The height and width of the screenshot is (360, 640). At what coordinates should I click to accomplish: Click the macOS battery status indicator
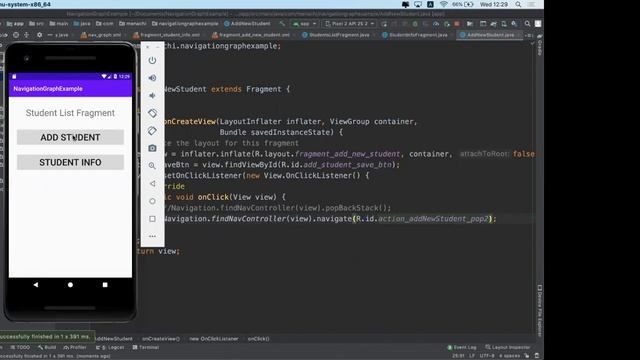pyautogui.click(x=462, y=4)
